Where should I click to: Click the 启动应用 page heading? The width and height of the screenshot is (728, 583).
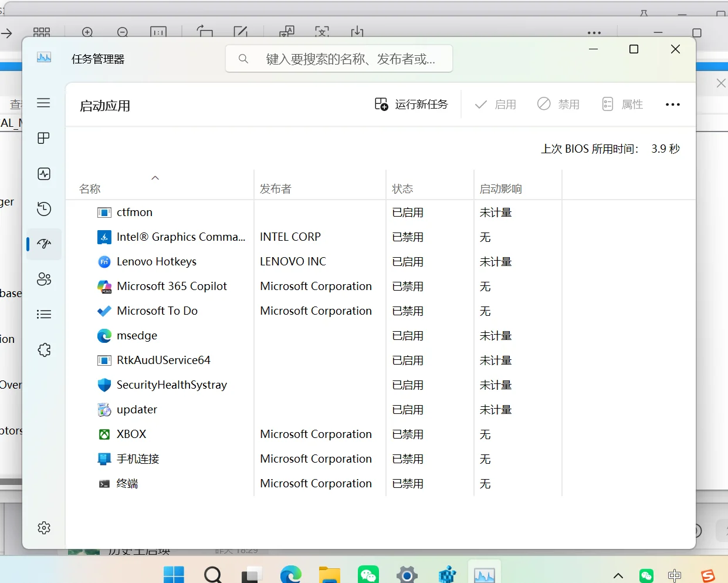click(105, 106)
